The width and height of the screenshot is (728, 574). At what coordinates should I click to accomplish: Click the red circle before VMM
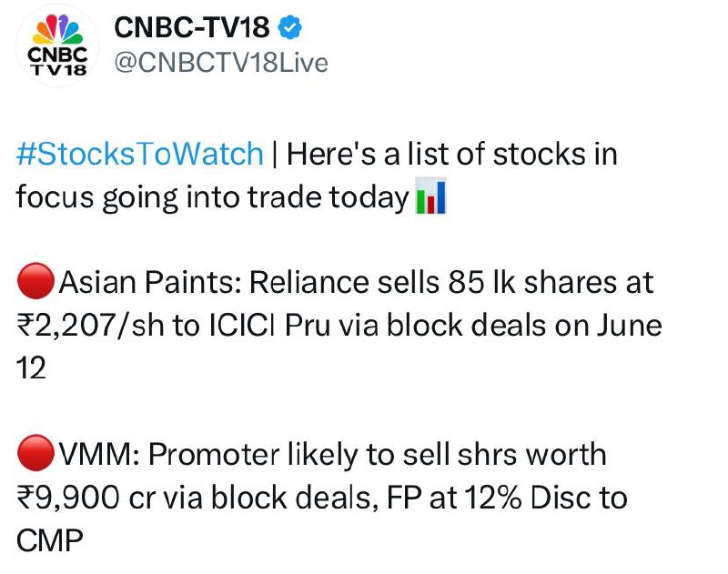click(x=35, y=453)
